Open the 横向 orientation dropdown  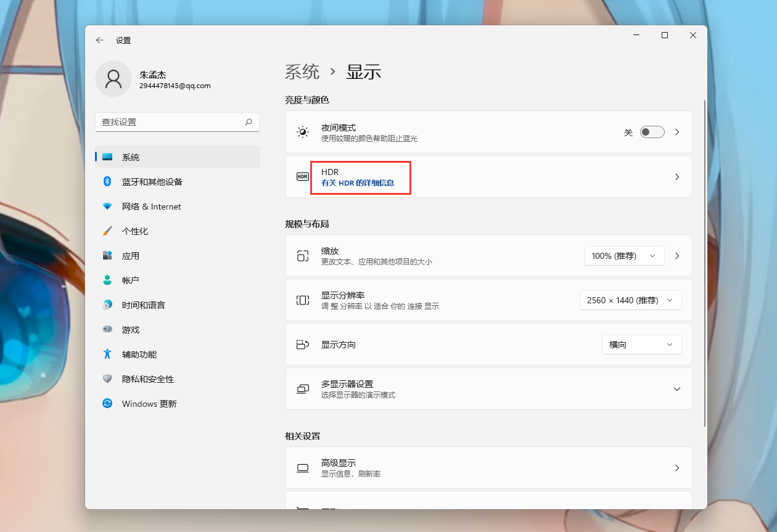coord(641,345)
